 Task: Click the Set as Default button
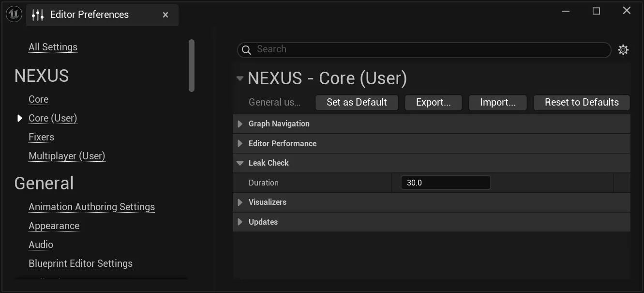pyautogui.click(x=357, y=102)
